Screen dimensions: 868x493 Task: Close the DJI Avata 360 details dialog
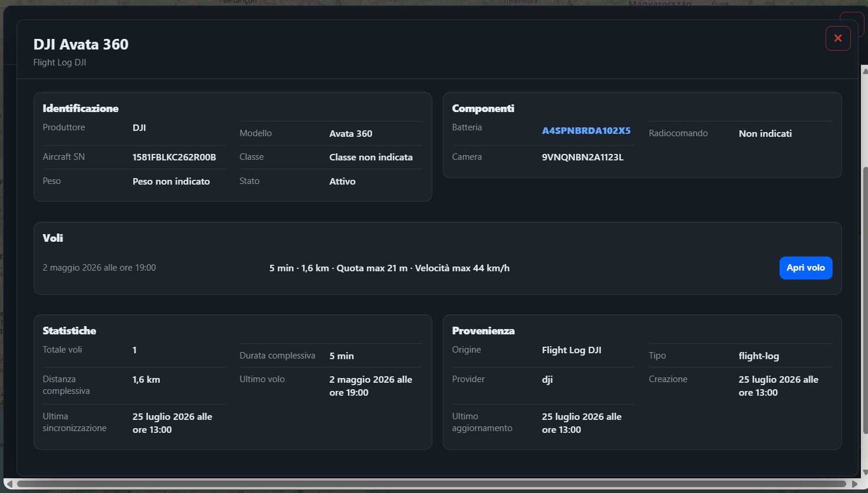pos(838,38)
